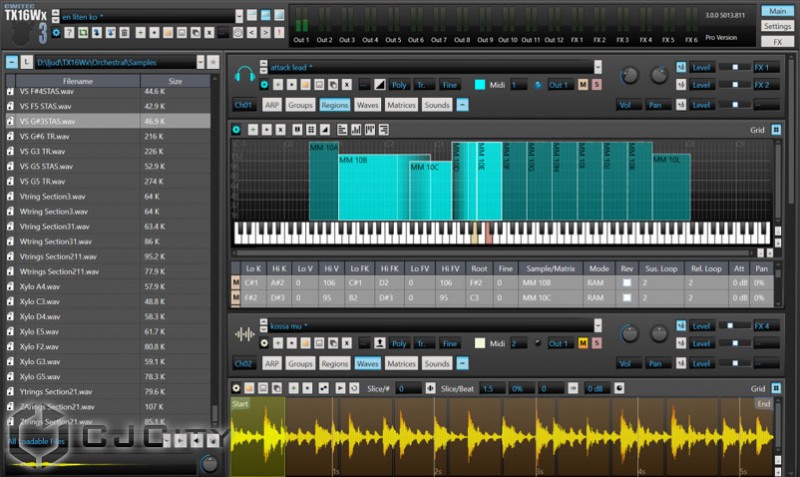800x477 pixels.
Task: Click the Poly button in attack lead slot
Action: (399, 85)
